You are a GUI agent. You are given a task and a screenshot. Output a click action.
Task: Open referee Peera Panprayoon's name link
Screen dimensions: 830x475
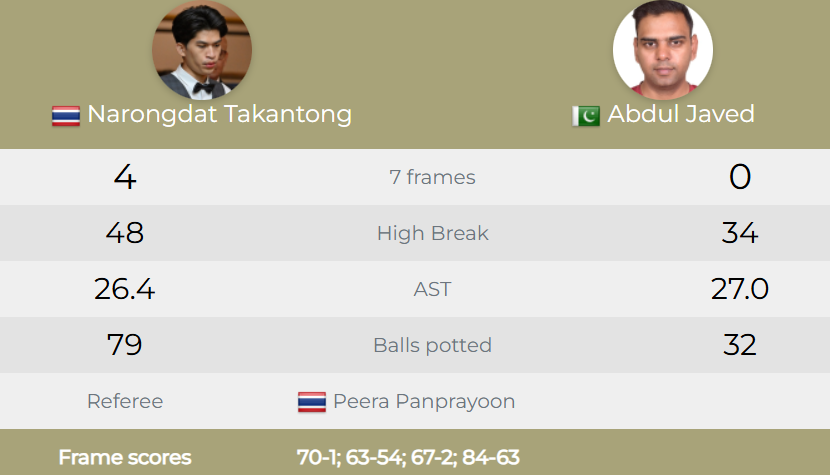(x=424, y=402)
